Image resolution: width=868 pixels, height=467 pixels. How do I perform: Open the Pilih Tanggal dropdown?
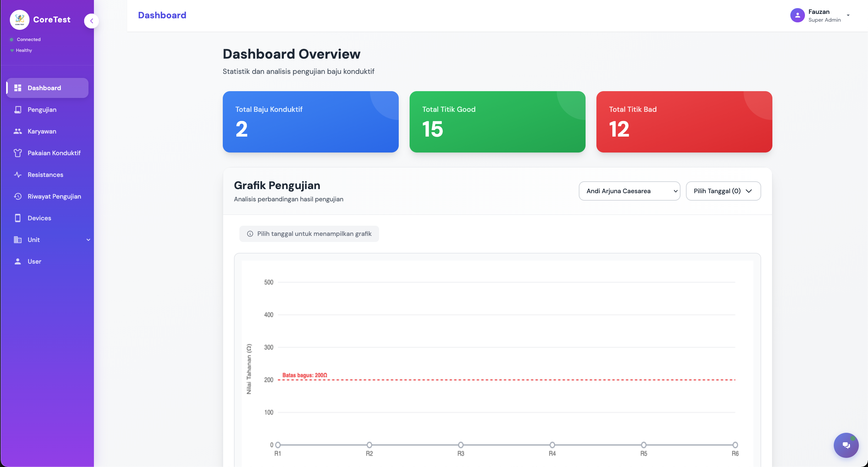pyautogui.click(x=723, y=191)
